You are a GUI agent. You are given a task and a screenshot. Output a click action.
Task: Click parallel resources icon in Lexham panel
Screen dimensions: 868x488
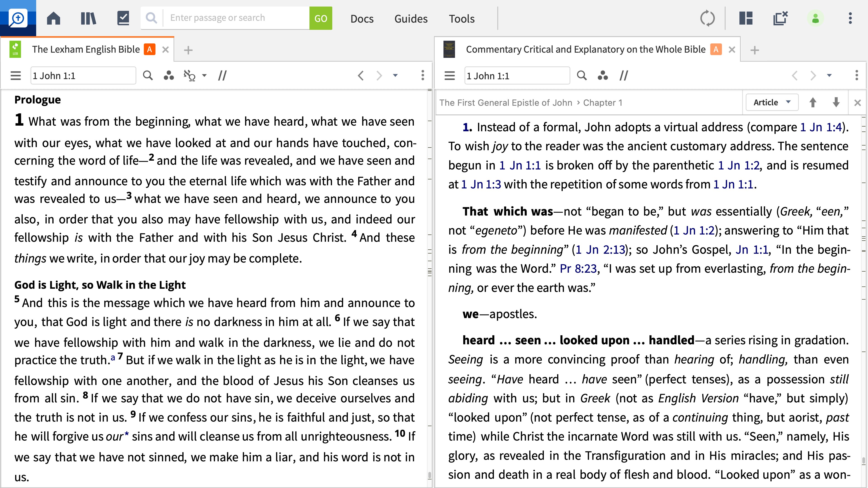click(x=222, y=75)
